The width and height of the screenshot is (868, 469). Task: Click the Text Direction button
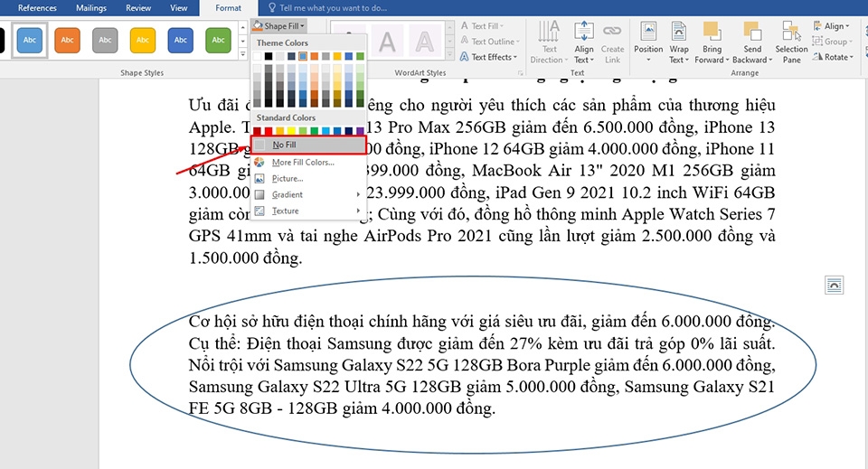click(x=549, y=42)
